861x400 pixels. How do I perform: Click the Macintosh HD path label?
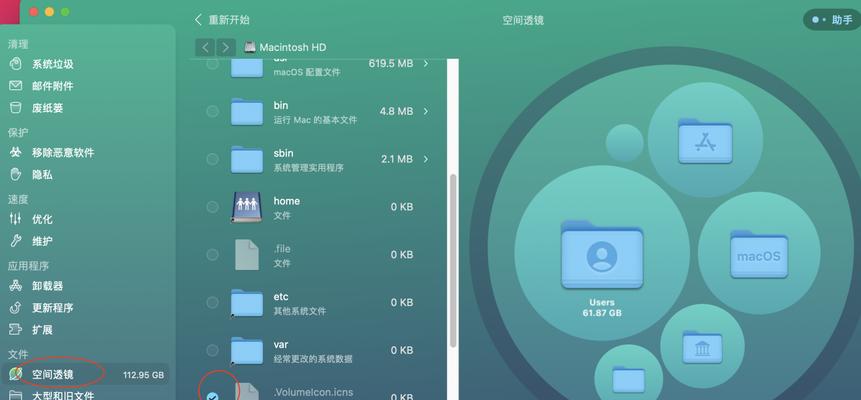pyautogui.click(x=293, y=47)
